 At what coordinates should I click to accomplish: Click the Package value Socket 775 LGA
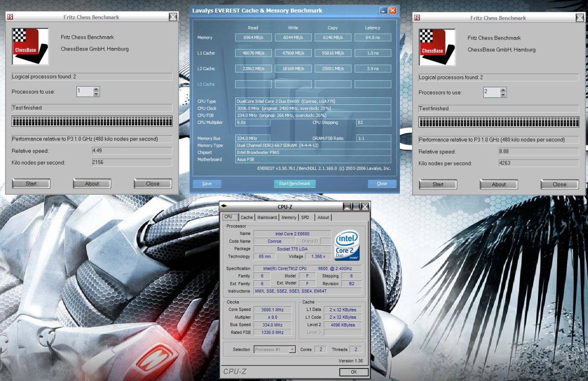pyautogui.click(x=292, y=249)
